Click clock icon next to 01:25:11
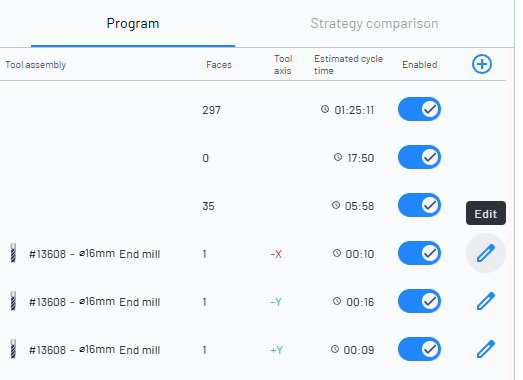This screenshot has height=380, width=523. coord(325,109)
